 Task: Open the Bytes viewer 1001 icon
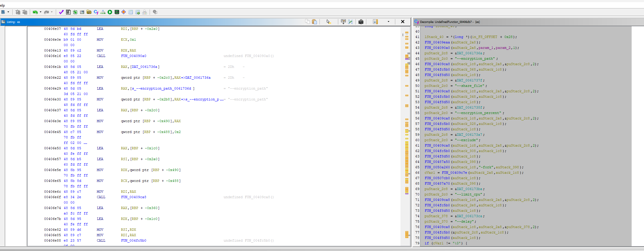pos(68,12)
